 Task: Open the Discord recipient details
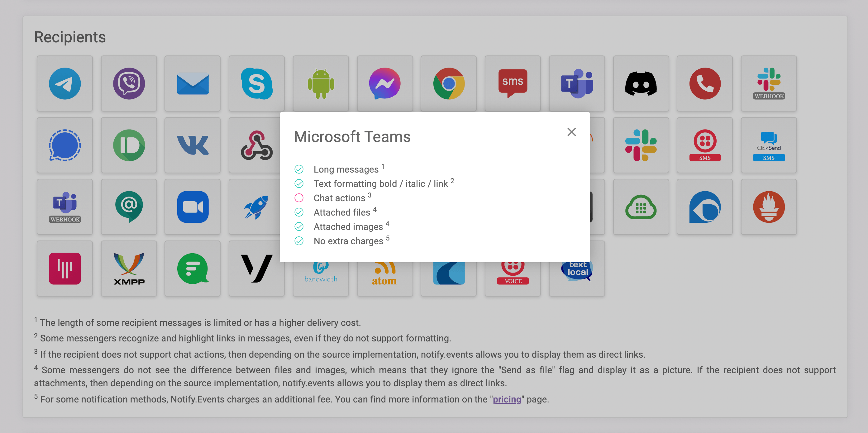click(641, 83)
